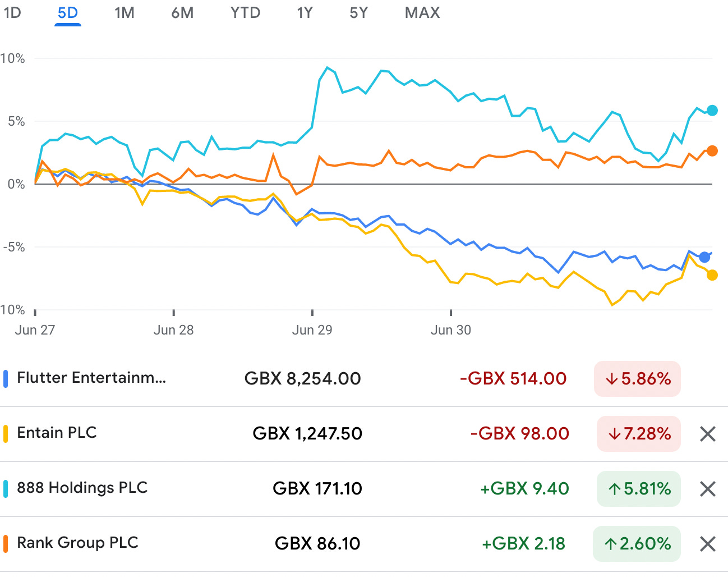
Task: Click the Jun 28 date axis label
Action: click(173, 330)
